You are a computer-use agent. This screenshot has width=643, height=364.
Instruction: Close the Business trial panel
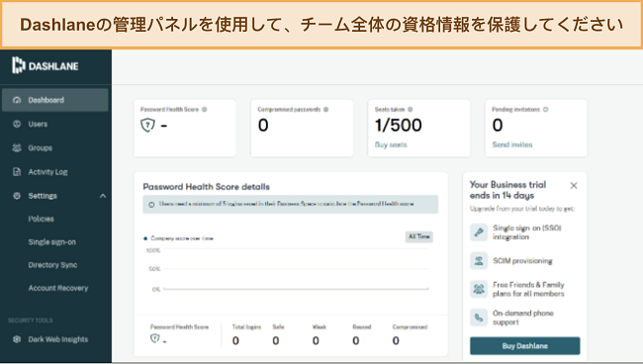tap(574, 186)
